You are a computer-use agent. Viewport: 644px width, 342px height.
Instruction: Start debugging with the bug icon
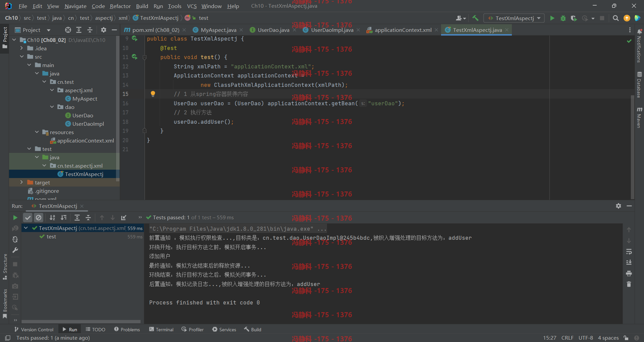563,18
